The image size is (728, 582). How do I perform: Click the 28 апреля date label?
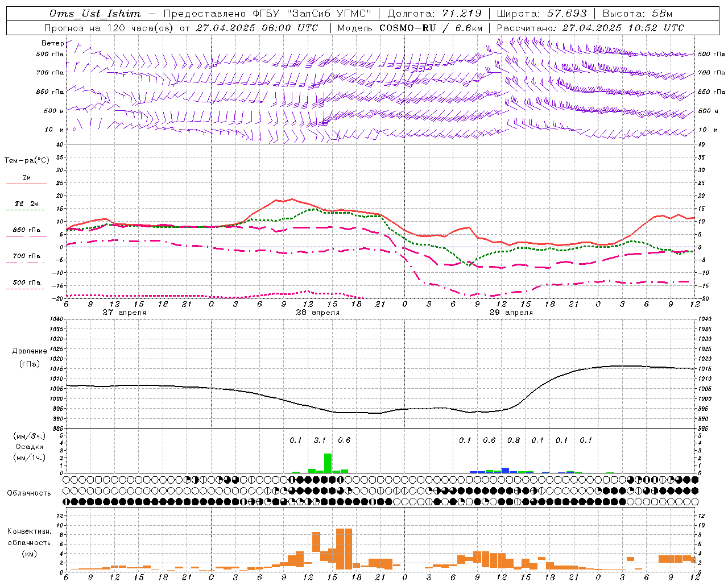(317, 313)
